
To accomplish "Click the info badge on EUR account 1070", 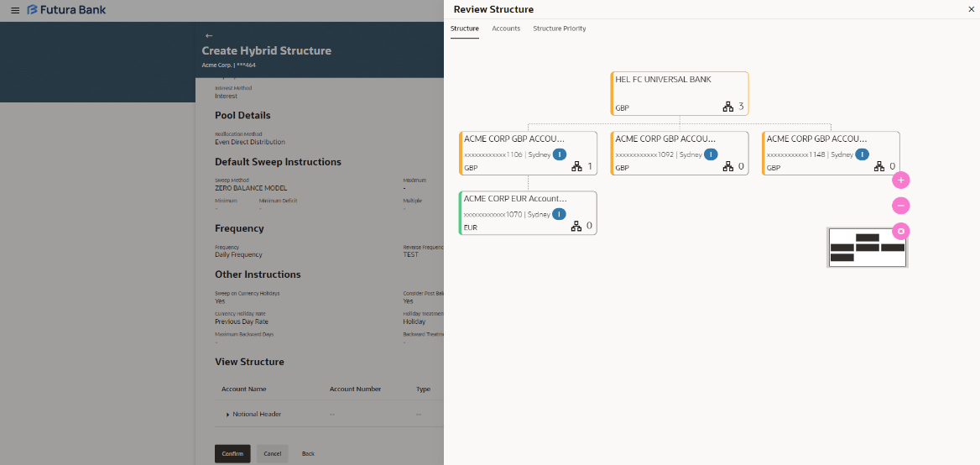I will [559, 214].
